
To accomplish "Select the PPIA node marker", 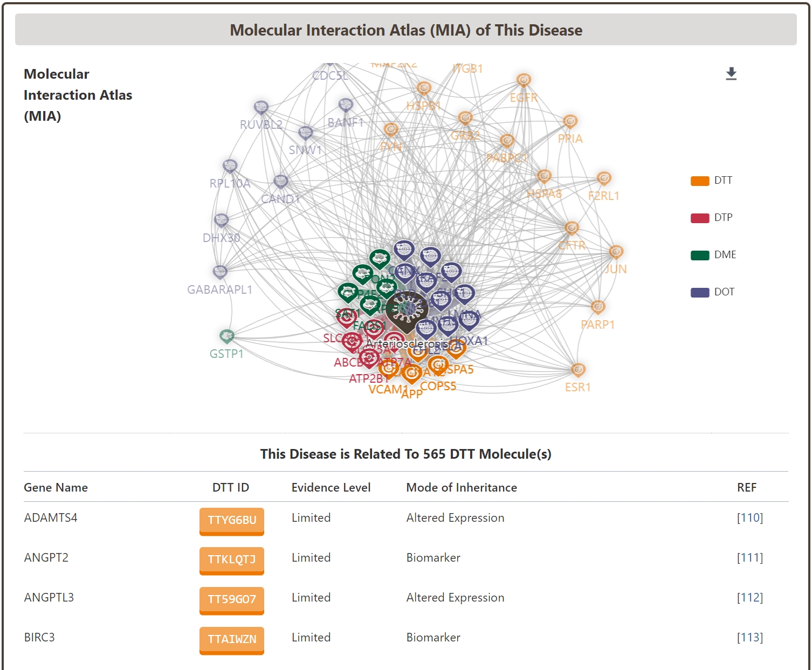I will (x=570, y=122).
